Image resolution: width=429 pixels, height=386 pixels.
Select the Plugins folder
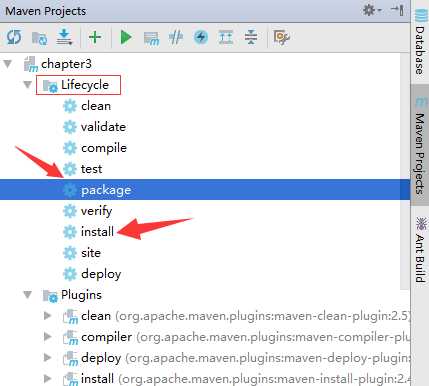click(x=81, y=295)
